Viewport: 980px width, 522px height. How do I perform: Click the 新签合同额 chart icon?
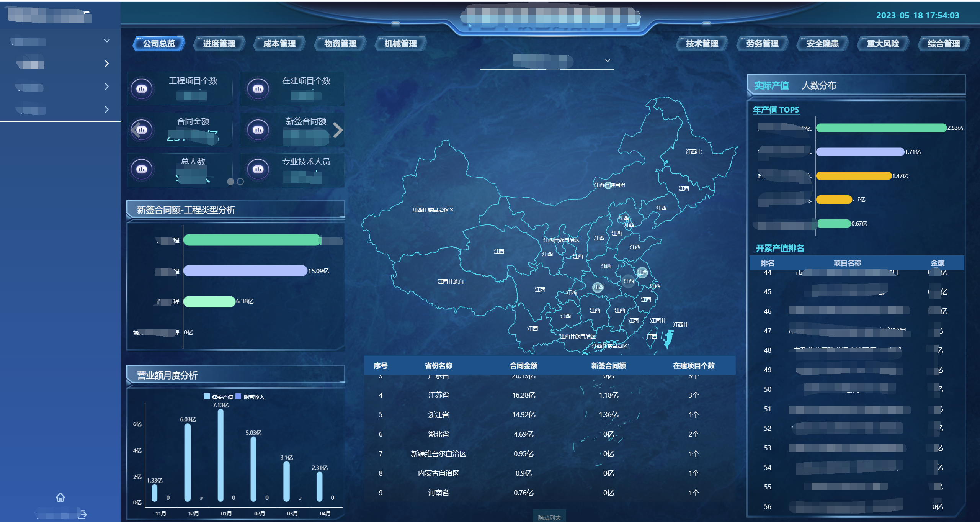(x=258, y=130)
